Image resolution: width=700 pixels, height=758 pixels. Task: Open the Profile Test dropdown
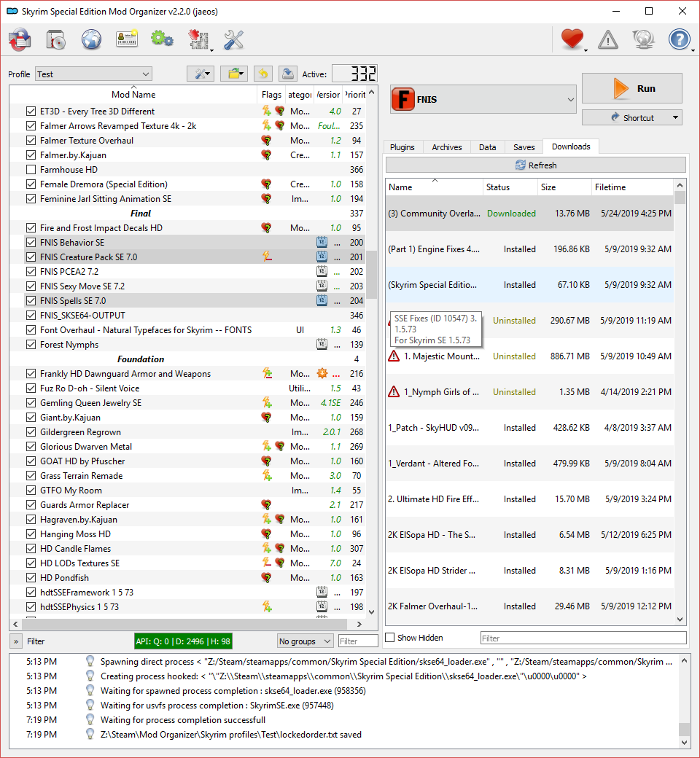(x=94, y=74)
